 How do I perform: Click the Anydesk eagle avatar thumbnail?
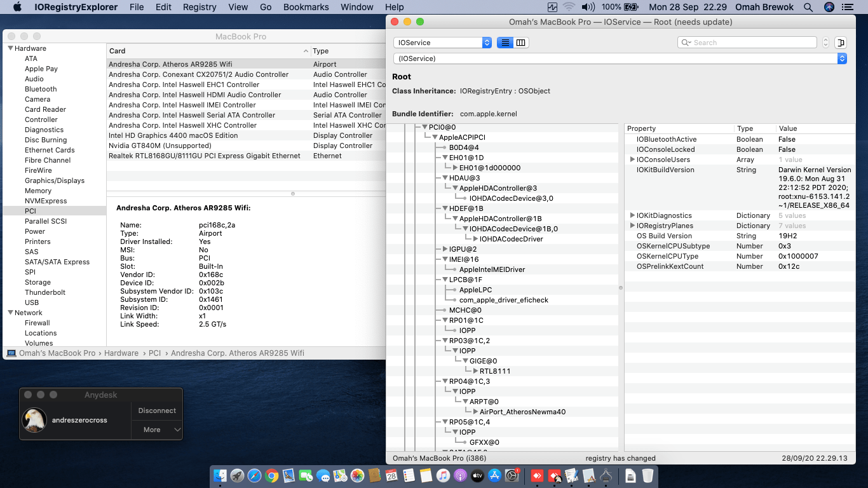34,420
